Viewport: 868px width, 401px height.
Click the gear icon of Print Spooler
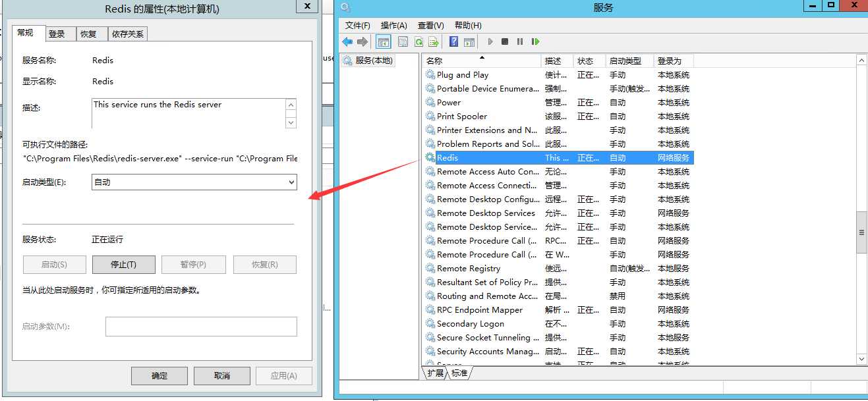tap(430, 116)
